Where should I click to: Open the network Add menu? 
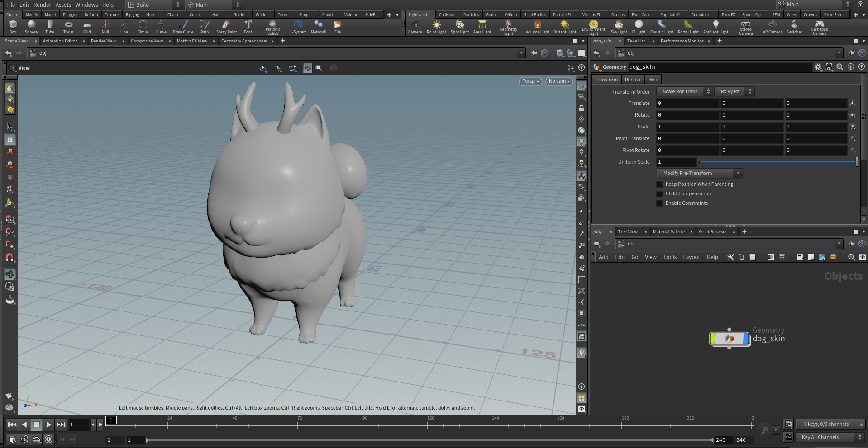click(604, 257)
